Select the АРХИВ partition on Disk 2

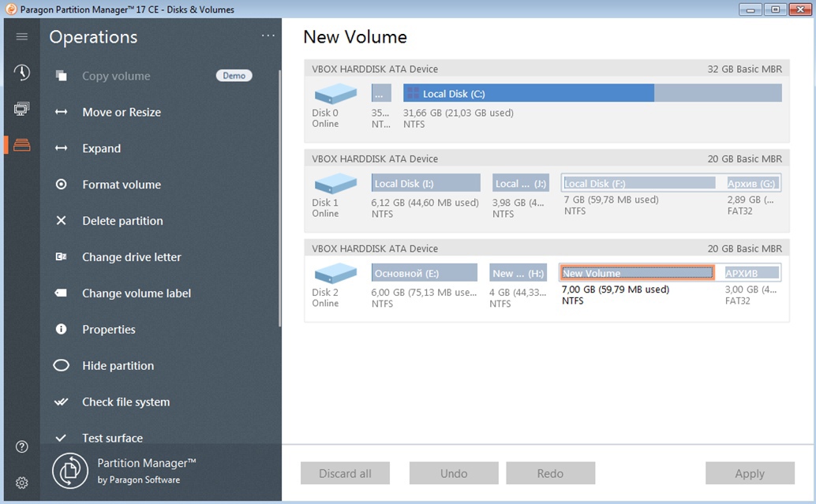click(x=752, y=273)
